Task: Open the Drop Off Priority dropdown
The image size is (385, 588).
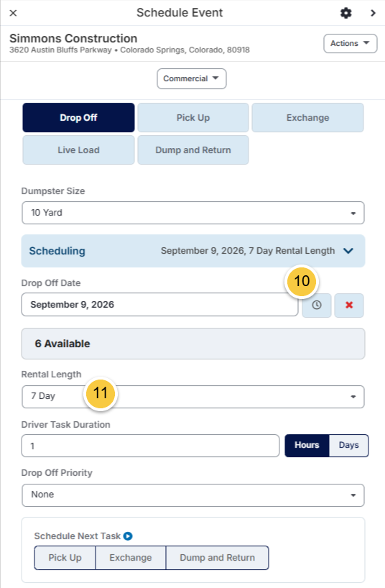Action: pos(193,495)
